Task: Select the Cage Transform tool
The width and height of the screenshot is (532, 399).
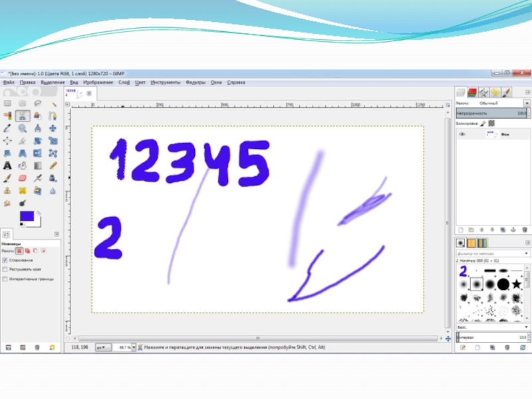Action: coord(53,153)
